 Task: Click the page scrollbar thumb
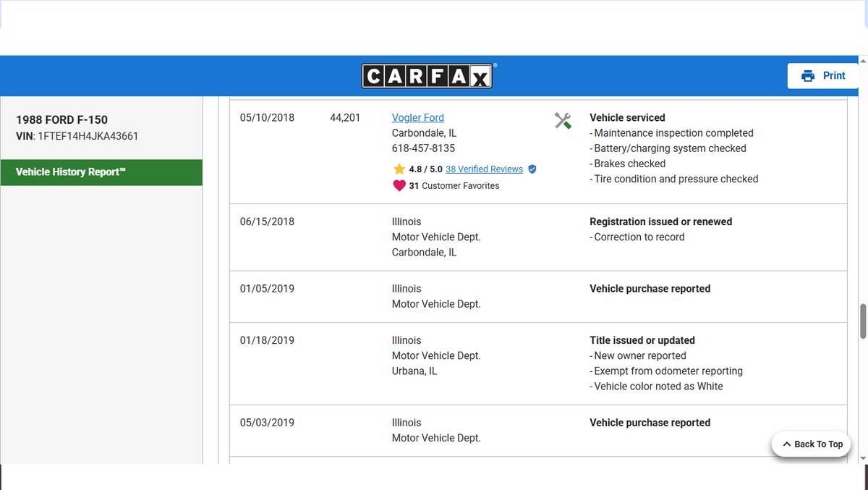click(x=862, y=321)
